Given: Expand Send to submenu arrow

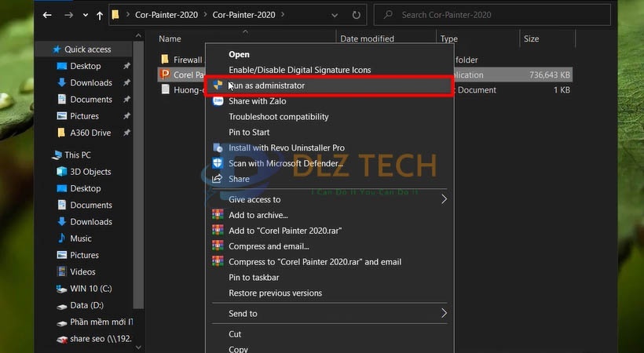Looking at the screenshot, I should (x=444, y=314).
